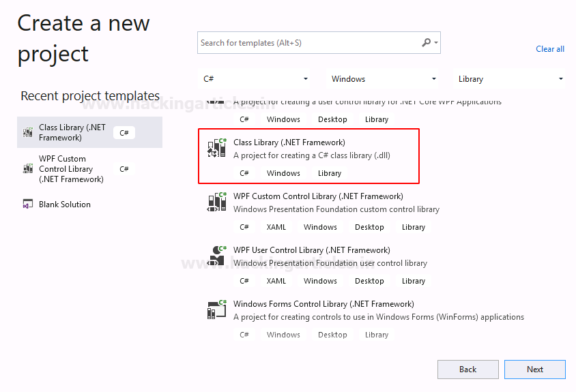Open the C# language filter dropdown
Image resolution: width=576 pixels, height=392 pixels.
[255, 79]
